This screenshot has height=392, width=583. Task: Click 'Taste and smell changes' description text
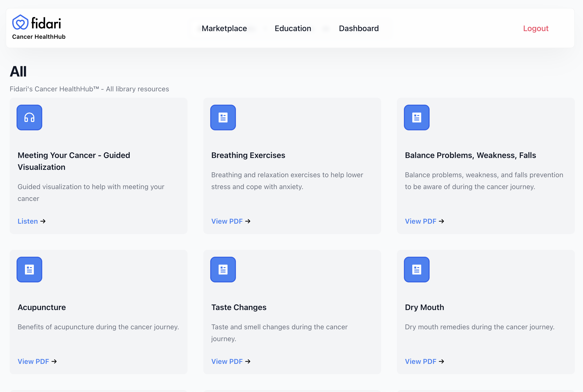[279, 333]
